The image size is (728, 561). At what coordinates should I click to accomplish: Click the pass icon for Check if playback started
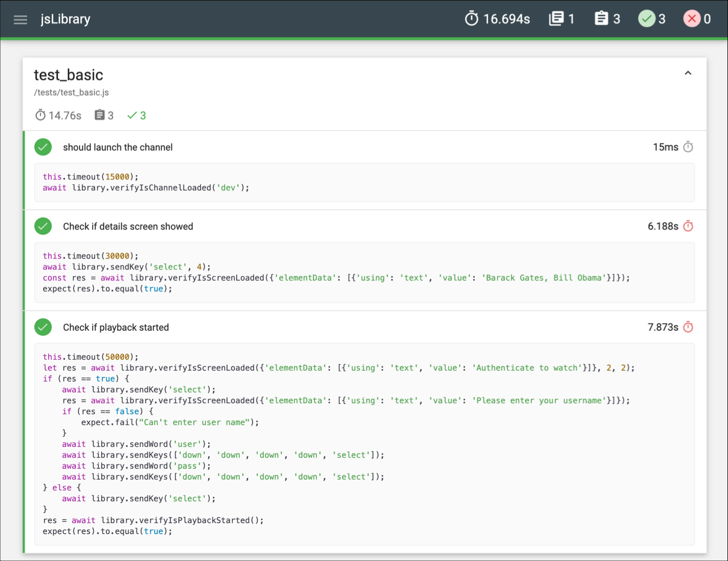(x=43, y=327)
